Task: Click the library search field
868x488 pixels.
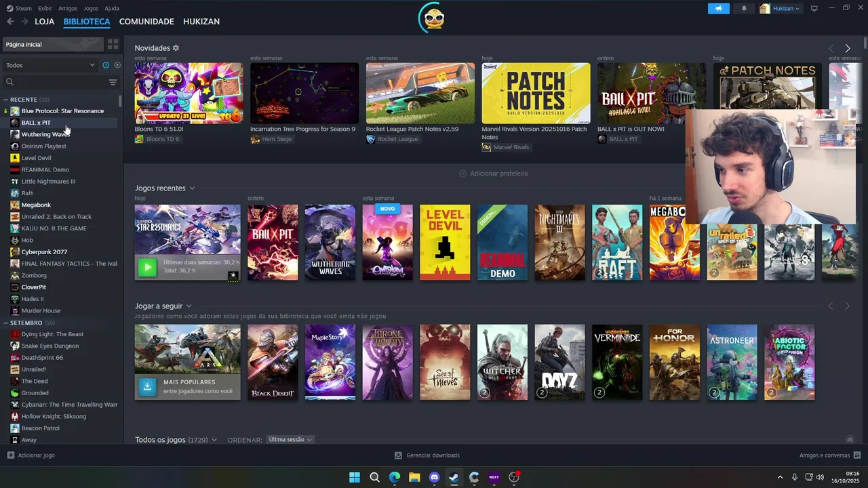Action: pyautogui.click(x=60, y=82)
